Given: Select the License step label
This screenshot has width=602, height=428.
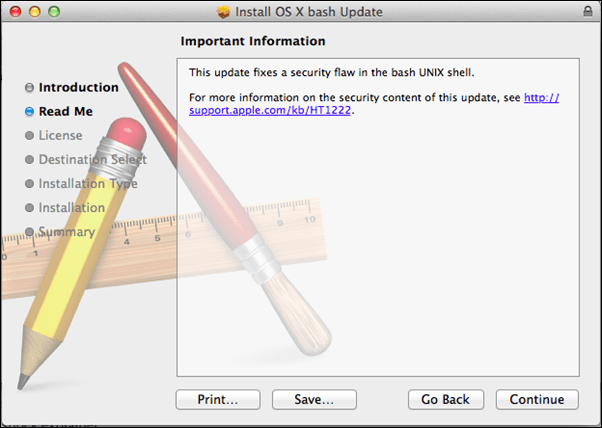Looking at the screenshot, I should tap(60, 136).
